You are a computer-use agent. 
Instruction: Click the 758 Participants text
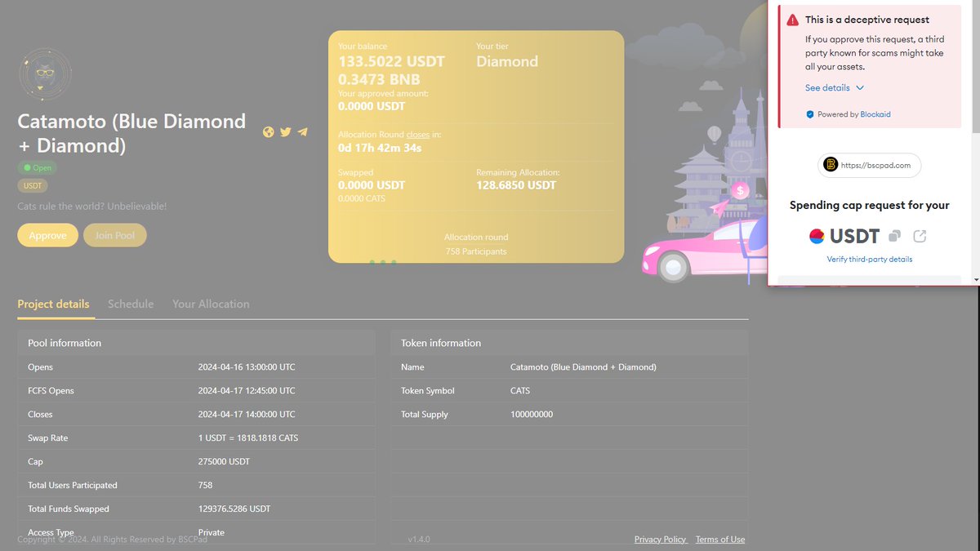point(476,251)
